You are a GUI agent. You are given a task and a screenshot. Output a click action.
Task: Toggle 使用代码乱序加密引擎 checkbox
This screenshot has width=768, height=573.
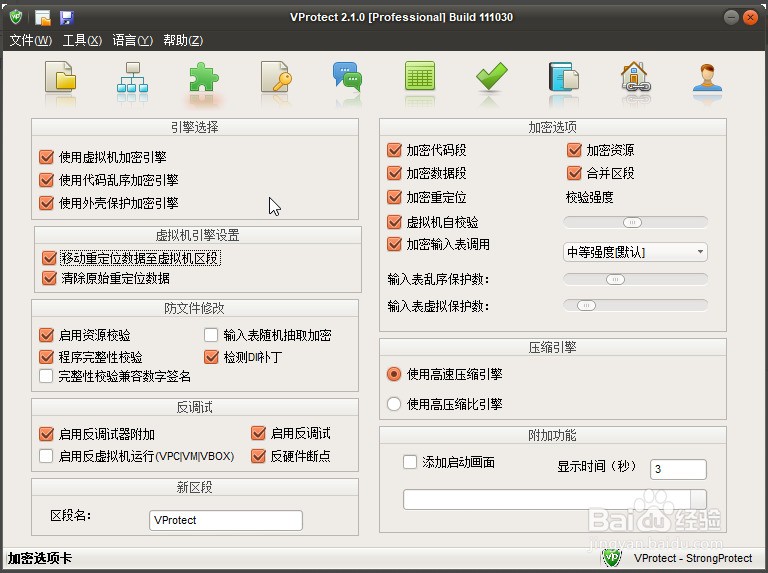[x=46, y=180]
